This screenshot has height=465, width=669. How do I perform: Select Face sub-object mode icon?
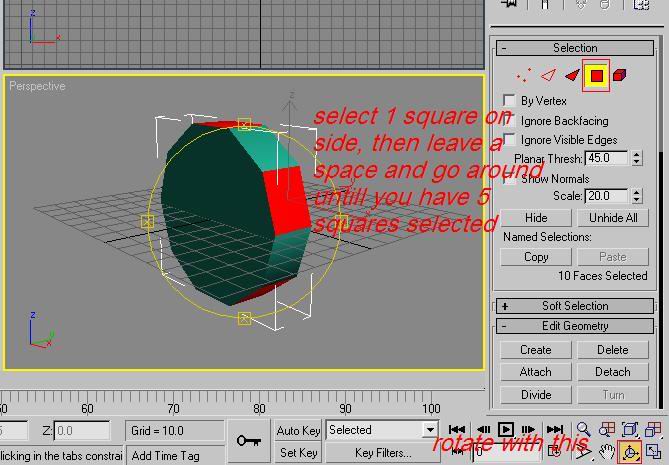pyautogui.click(x=572, y=75)
